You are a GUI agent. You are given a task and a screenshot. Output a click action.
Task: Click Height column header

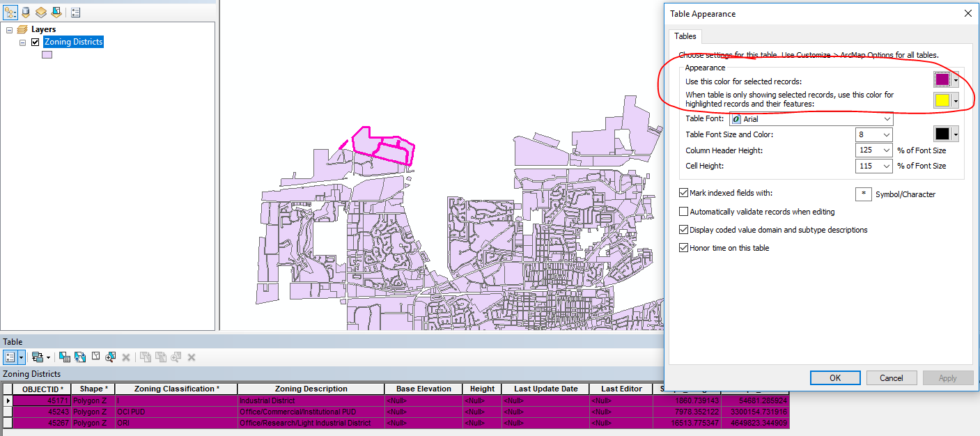[482, 389]
